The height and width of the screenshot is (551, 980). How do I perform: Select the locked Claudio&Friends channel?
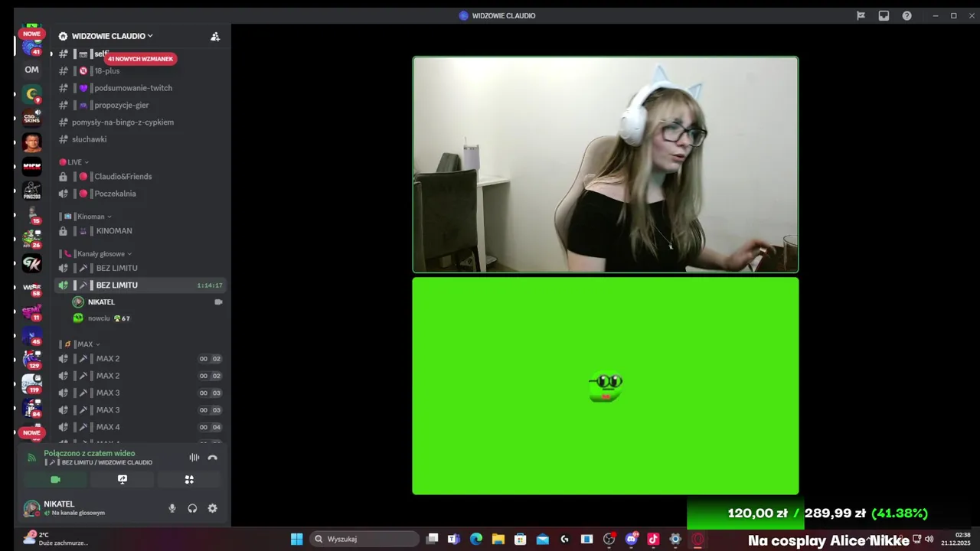tap(141, 177)
